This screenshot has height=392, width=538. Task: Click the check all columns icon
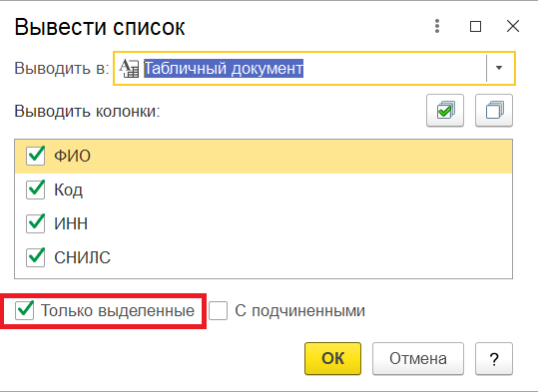point(445,111)
